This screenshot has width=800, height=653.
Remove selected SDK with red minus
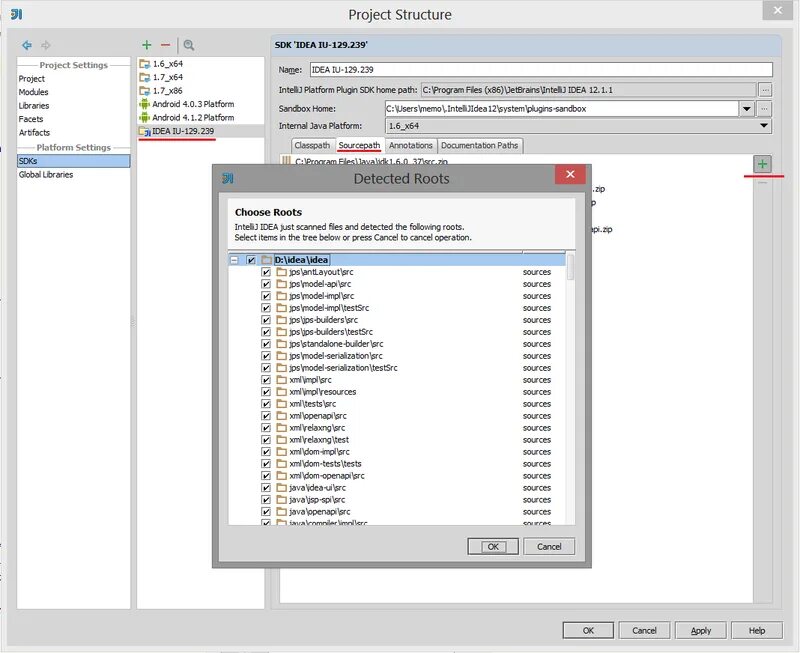165,45
